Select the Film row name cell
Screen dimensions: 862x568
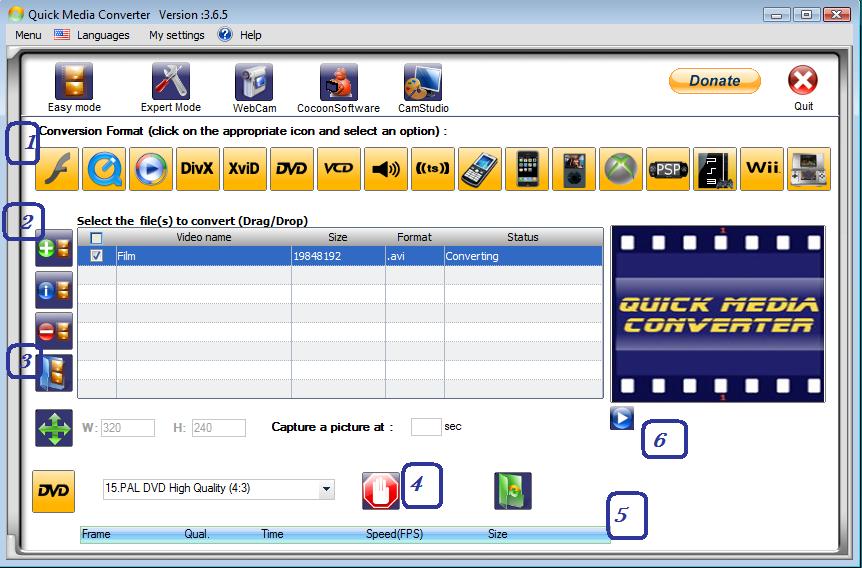click(x=203, y=256)
